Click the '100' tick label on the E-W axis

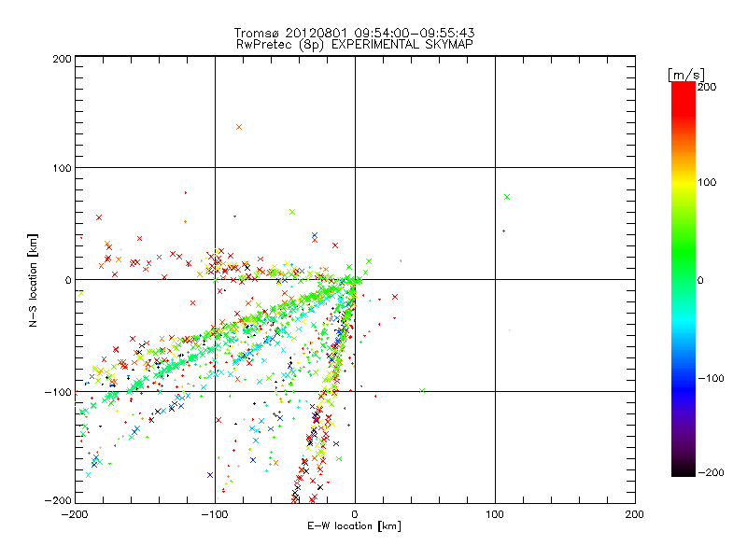tap(495, 514)
